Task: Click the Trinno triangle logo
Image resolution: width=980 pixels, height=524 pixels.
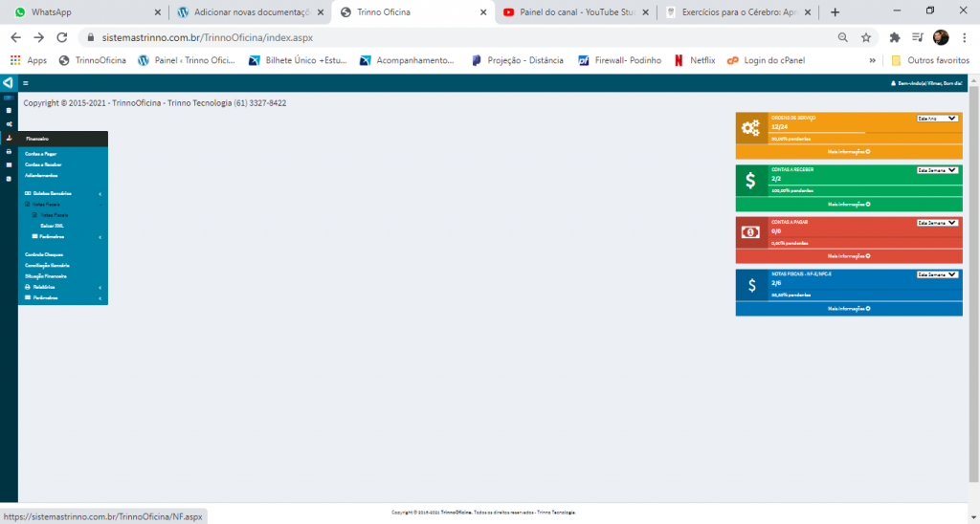Action: coord(8,83)
